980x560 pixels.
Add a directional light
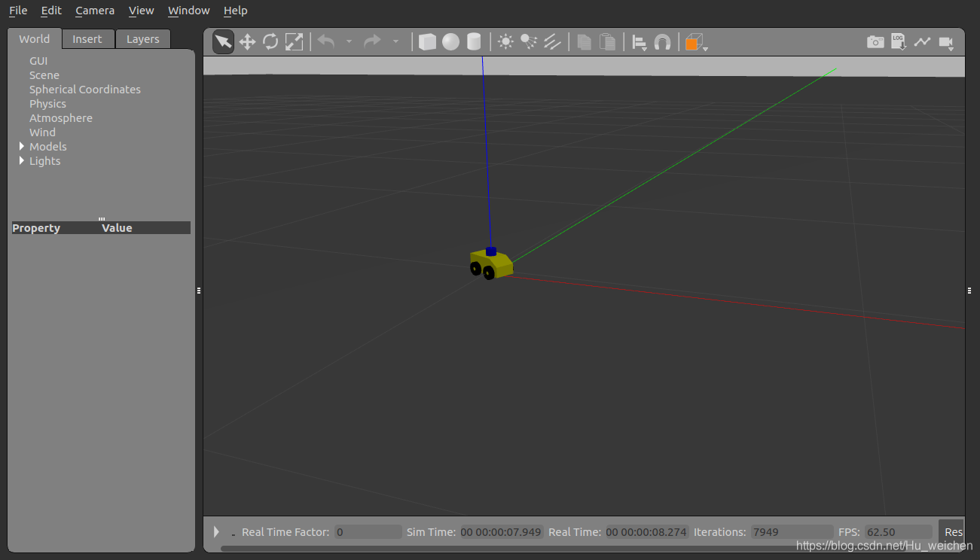(x=552, y=42)
